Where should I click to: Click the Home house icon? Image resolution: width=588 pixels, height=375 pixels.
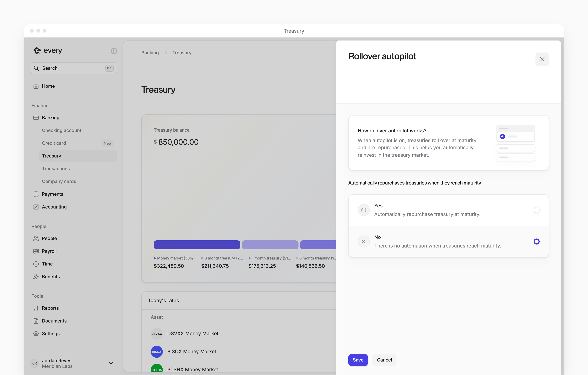point(36,86)
